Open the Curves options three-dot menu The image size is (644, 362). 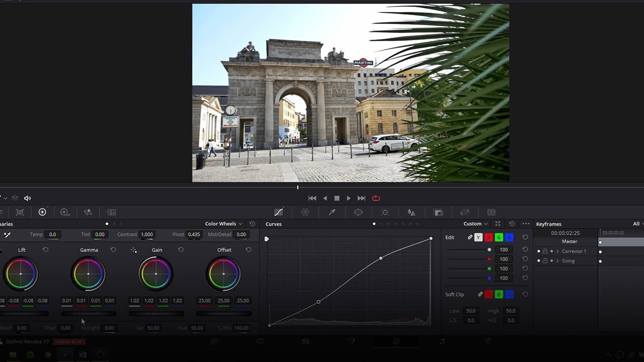pos(526,224)
